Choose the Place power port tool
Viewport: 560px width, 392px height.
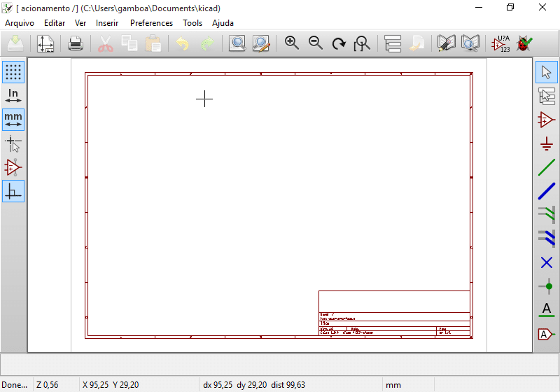(x=547, y=143)
